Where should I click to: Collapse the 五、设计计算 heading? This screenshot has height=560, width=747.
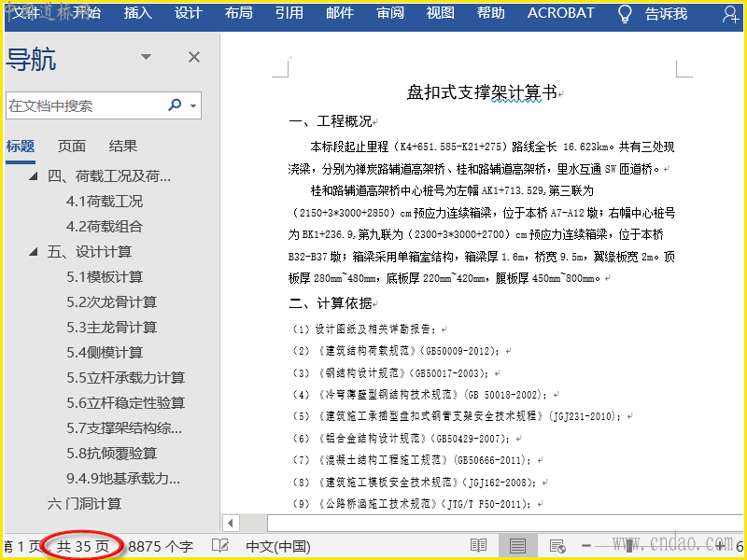click(x=33, y=252)
